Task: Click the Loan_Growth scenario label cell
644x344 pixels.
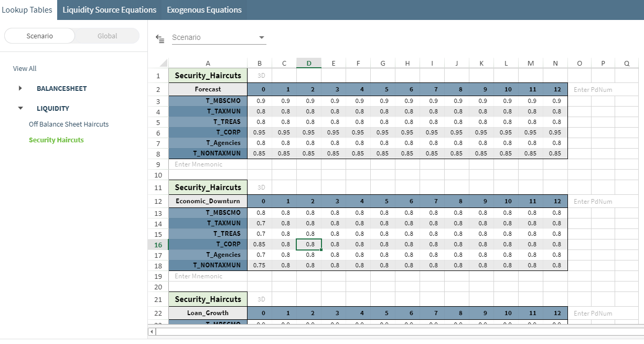Action: point(208,313)
